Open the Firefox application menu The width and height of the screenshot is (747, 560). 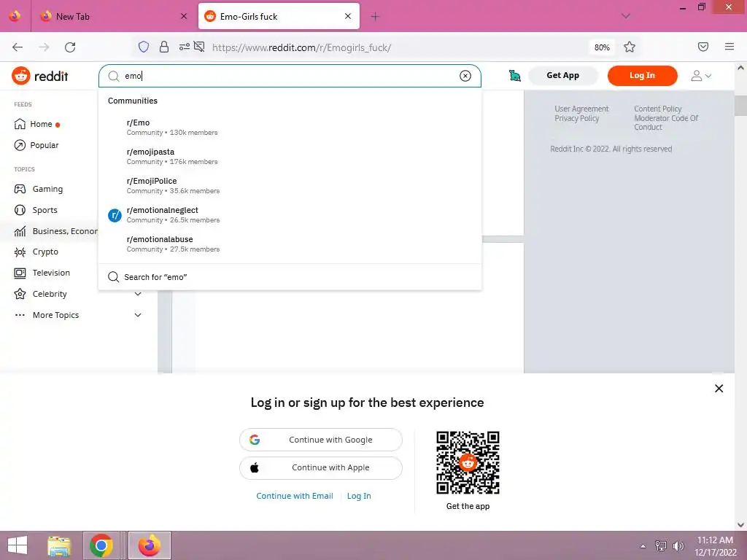click(x=729, y=47)
